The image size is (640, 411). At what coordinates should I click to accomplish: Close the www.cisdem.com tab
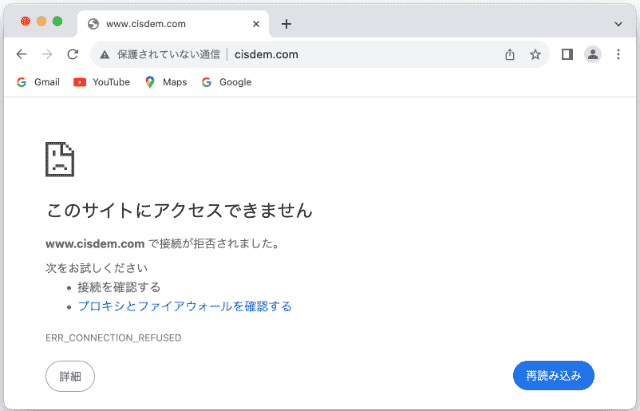(x=256, y=24)
